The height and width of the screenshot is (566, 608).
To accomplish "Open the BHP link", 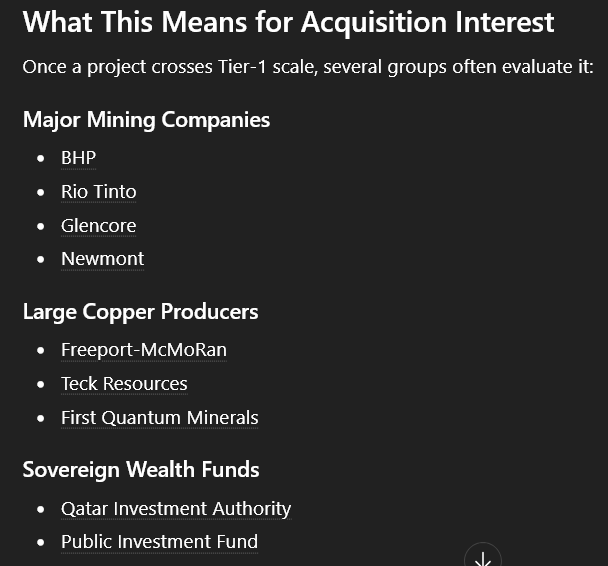I will (x=78, y=158).
